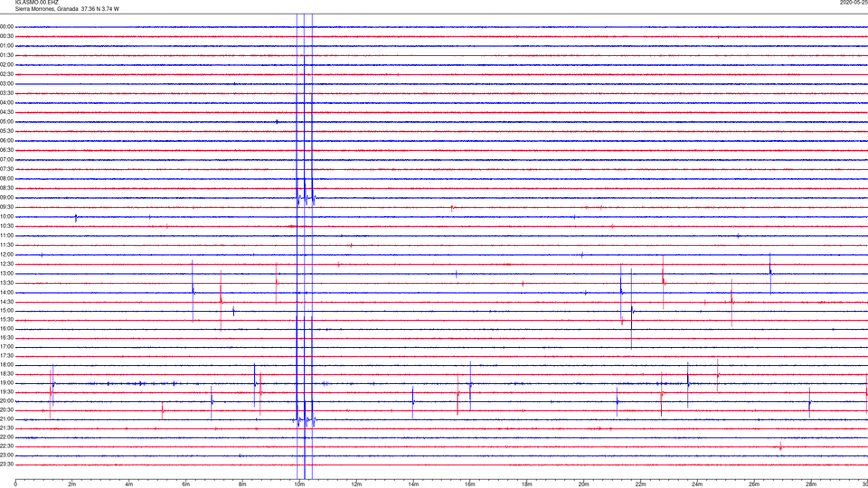Select the 12m axis tick label
Screen dimensions: 868x488
coord(356,484)
